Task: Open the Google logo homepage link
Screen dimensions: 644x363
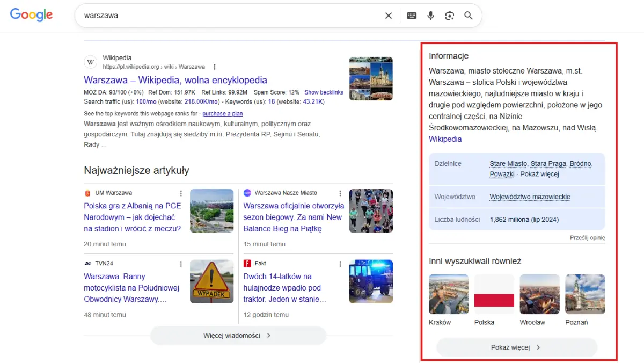Action: coord(32,15)
